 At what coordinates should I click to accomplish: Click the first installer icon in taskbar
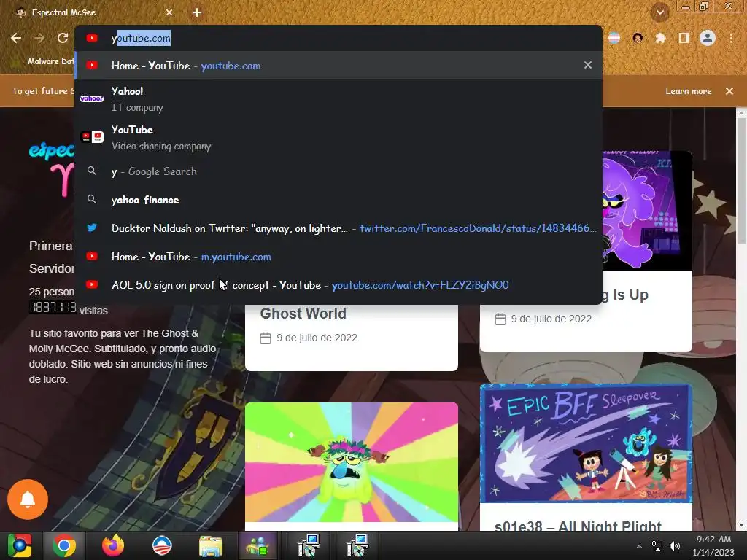click(x=309, y=545)
